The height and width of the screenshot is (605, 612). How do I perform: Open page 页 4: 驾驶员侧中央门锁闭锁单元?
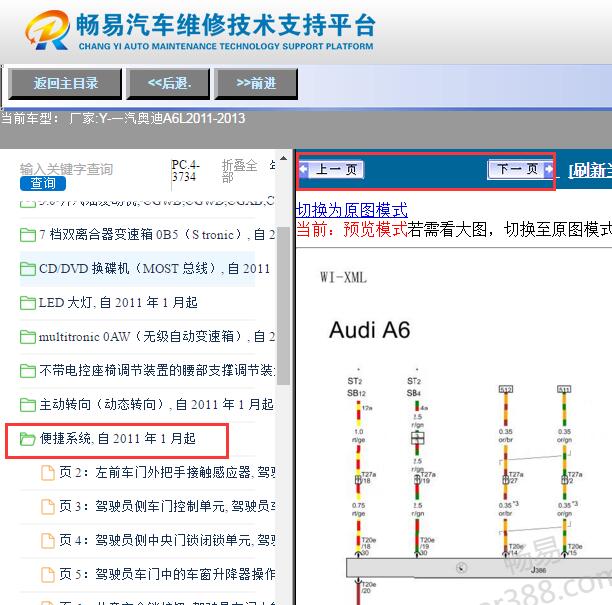[158, 541]
